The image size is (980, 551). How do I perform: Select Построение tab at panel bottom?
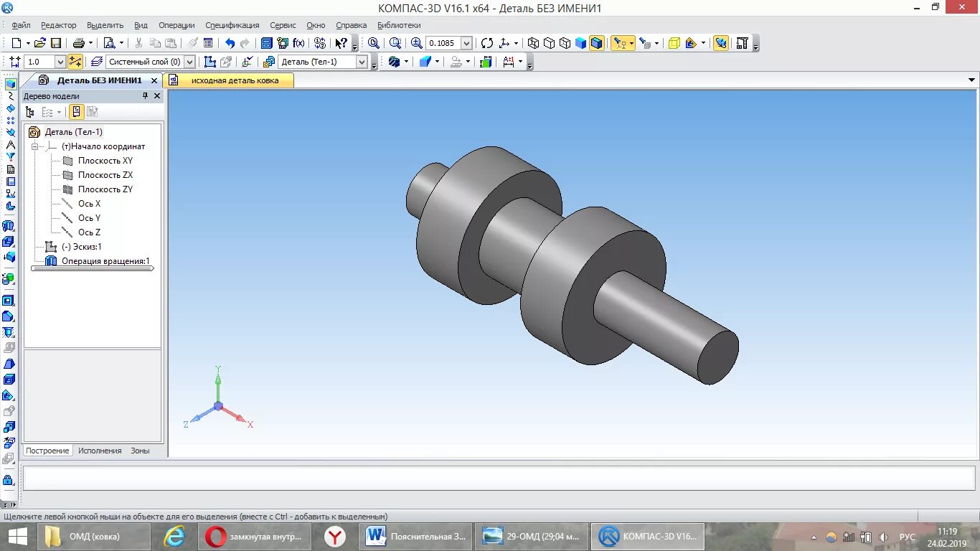47,451
